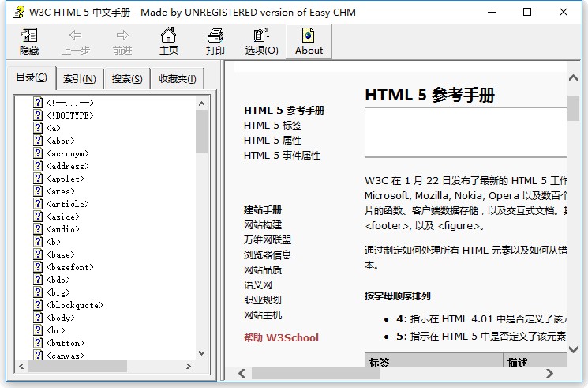Viewport: 588px width, 388px height.
Task: Select the <article> tag topic
Action: click(x=68, y=204)
